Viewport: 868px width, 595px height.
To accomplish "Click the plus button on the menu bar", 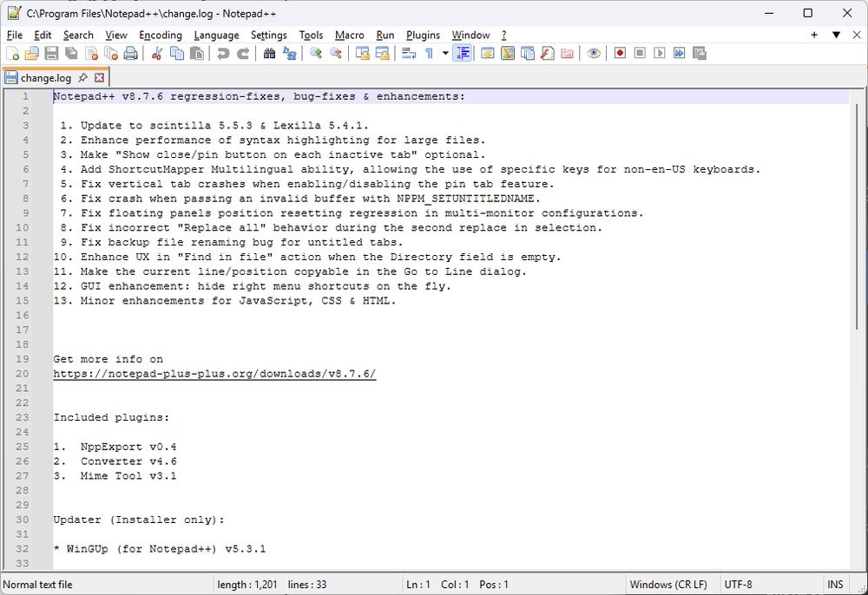I will (x=814, y=35).
